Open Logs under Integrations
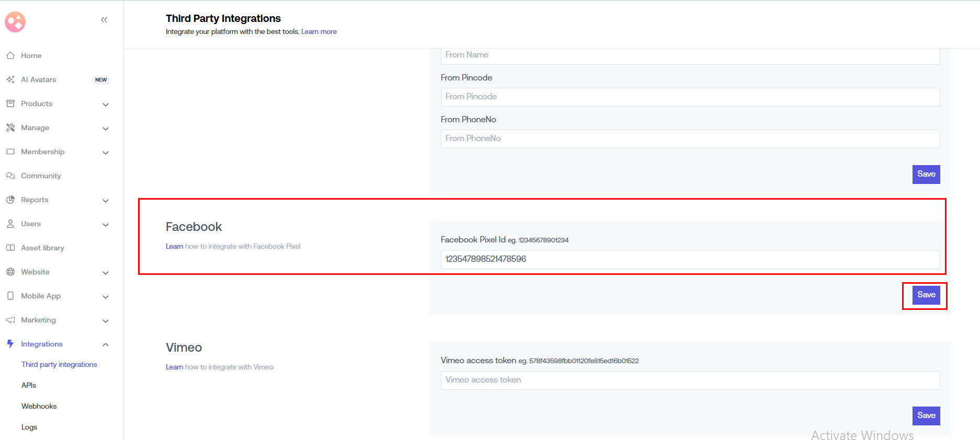Viewport: 980px width, 440px height. click(x=29, y=427)
